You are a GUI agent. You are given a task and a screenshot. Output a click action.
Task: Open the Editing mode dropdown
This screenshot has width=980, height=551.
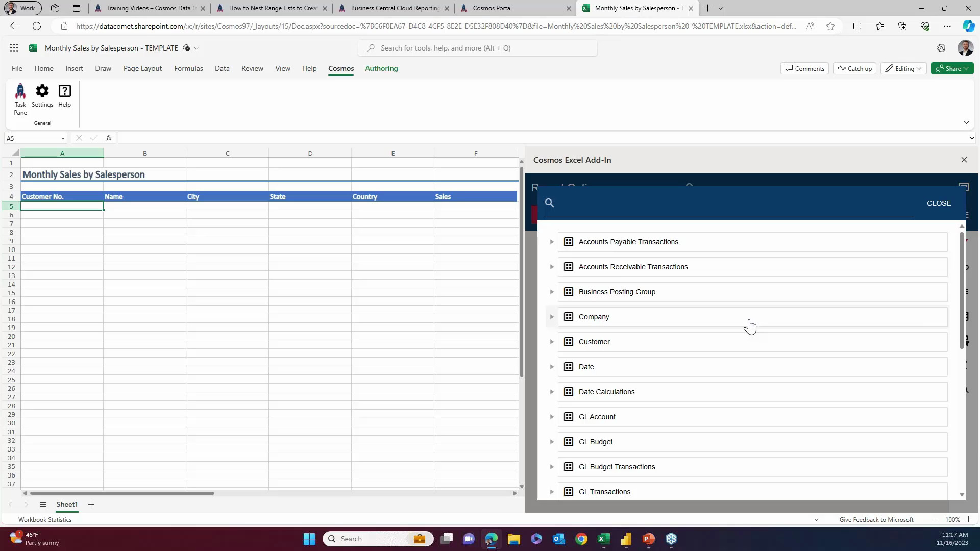pyautogui.click(x=903, y=68)
